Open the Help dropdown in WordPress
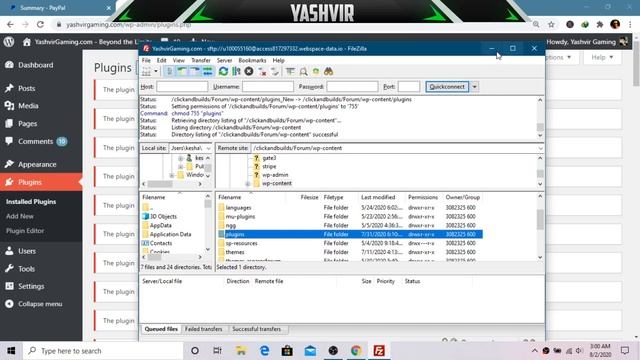The width and height of the screenshot is (640, 360). click(602, 57)
